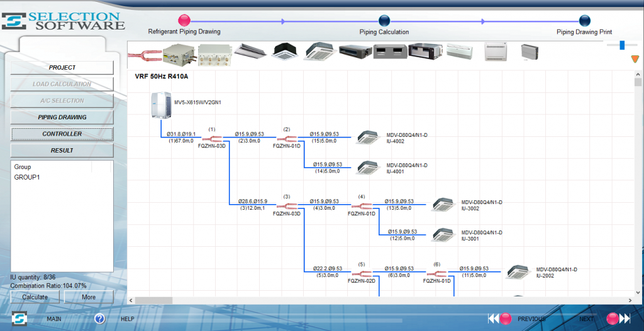Select branch joint (4) FQZHN-01D
This screenshot has height=331, width=644.
click(x=362, y=206)
